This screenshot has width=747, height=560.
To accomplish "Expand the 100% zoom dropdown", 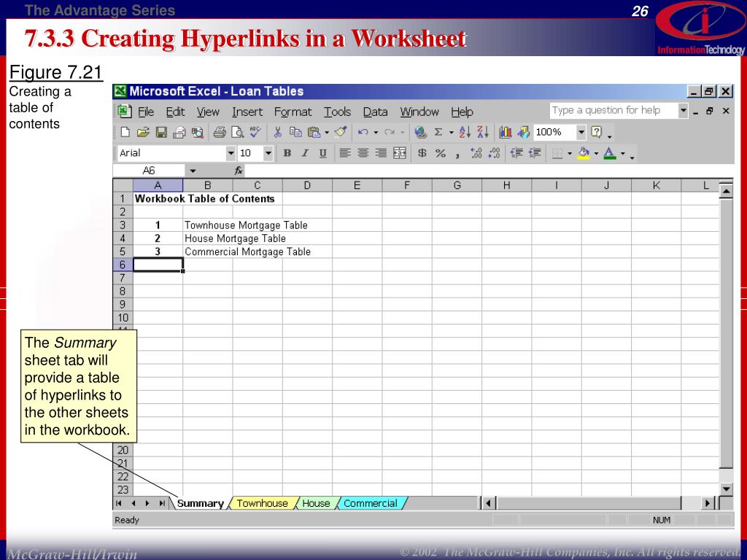I will (x=581, y=132).
